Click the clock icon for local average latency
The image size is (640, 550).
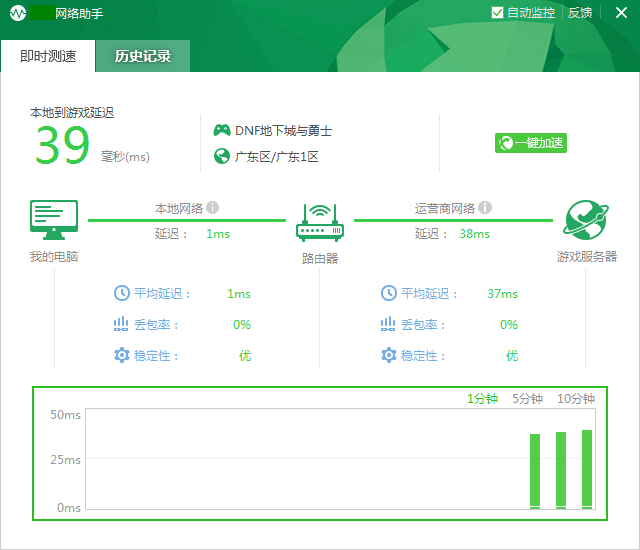click(x=122, y=293)
